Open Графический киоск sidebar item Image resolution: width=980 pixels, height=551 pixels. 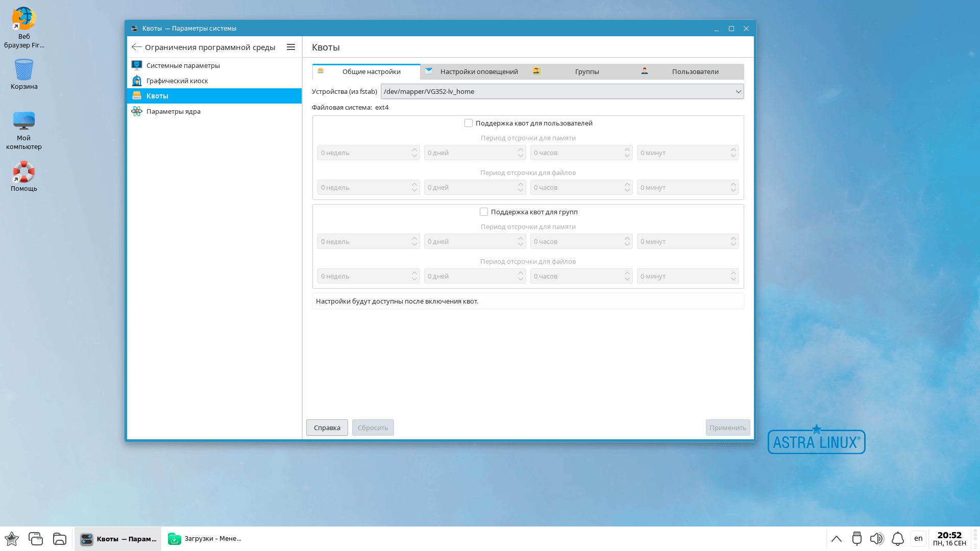pyautogui.click(x=177, y=81)
